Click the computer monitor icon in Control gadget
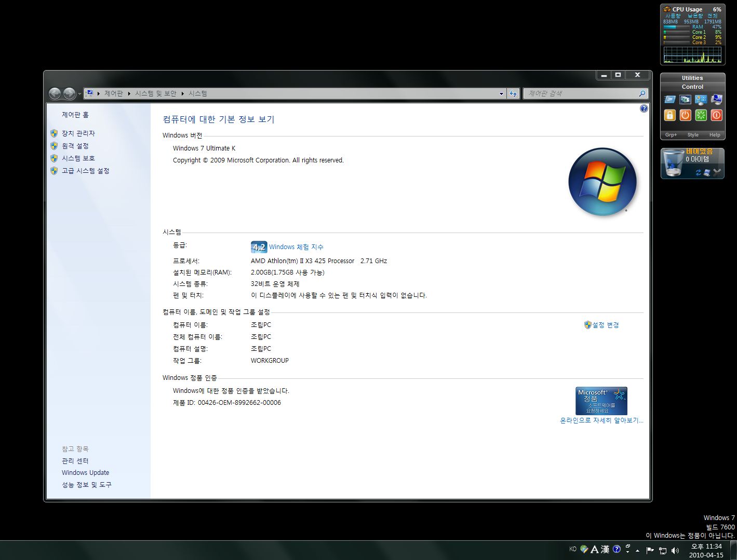Viewport: 737px width, 560px height. point(716,99)
